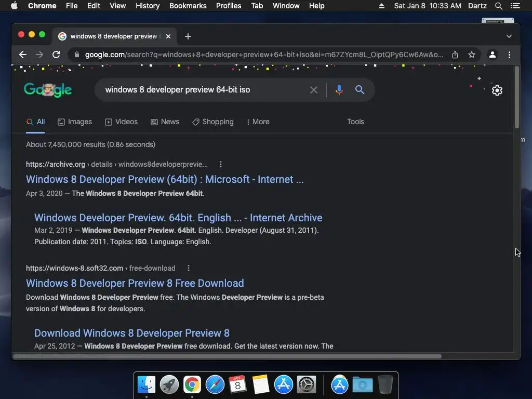The height and width of the screenshot is (399, 532).
Task: Open the Tab menu
Action: pyautogui.click(x=257, y=6)
